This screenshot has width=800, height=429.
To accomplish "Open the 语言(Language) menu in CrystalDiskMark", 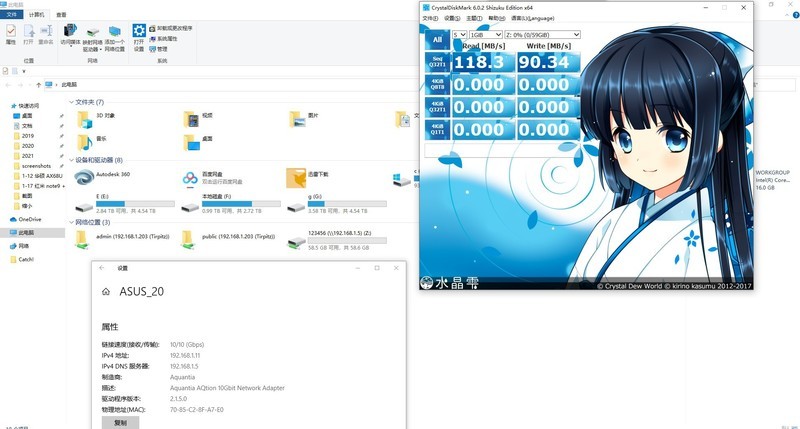I will pyautogui.click(x=533, y=18).
